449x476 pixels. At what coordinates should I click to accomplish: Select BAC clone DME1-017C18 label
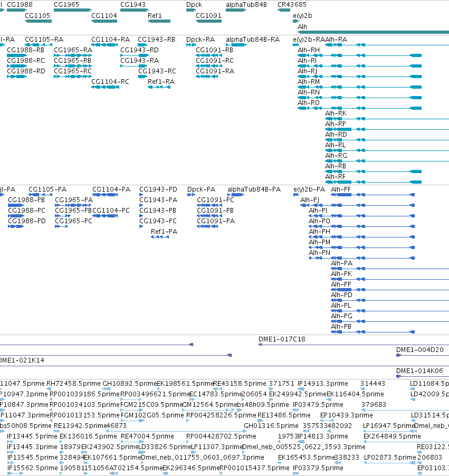282,339
